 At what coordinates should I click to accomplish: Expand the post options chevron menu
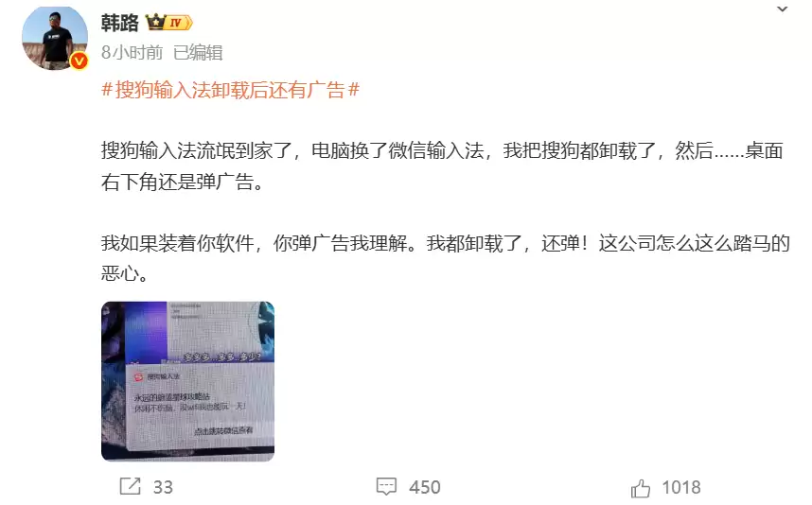pyautogui.click(x=782, y=9)
